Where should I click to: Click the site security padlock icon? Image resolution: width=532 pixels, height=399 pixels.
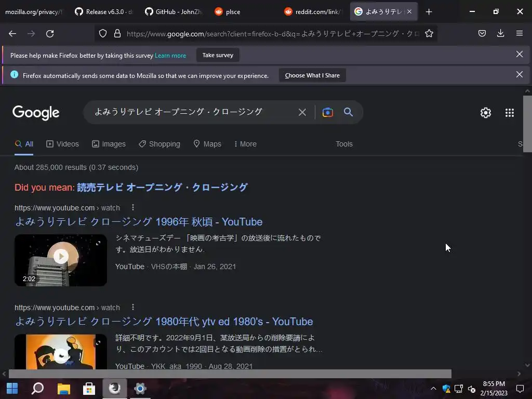click(x=117, y=34)
